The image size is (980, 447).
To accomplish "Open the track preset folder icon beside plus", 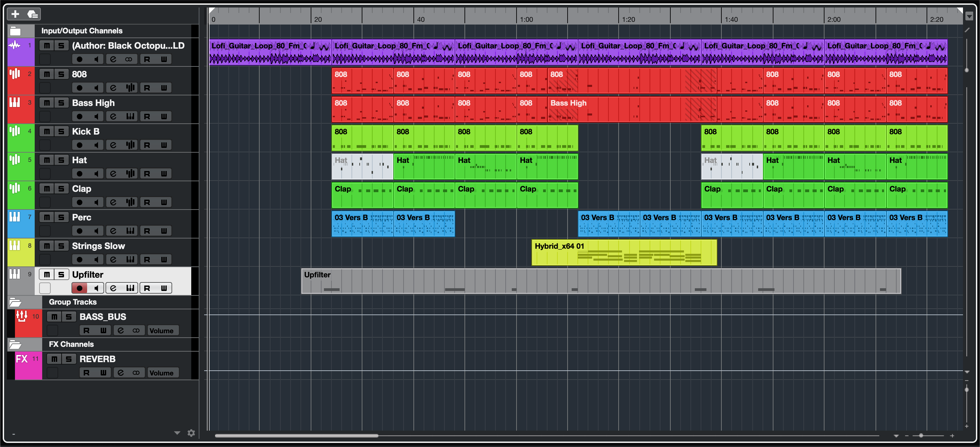I will [x=33, y=14].
